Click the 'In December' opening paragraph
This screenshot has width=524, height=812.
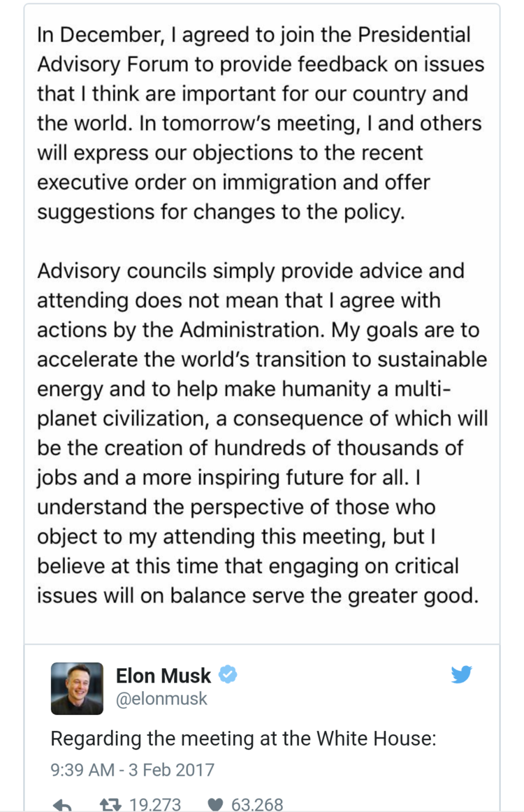click(260, 123)
